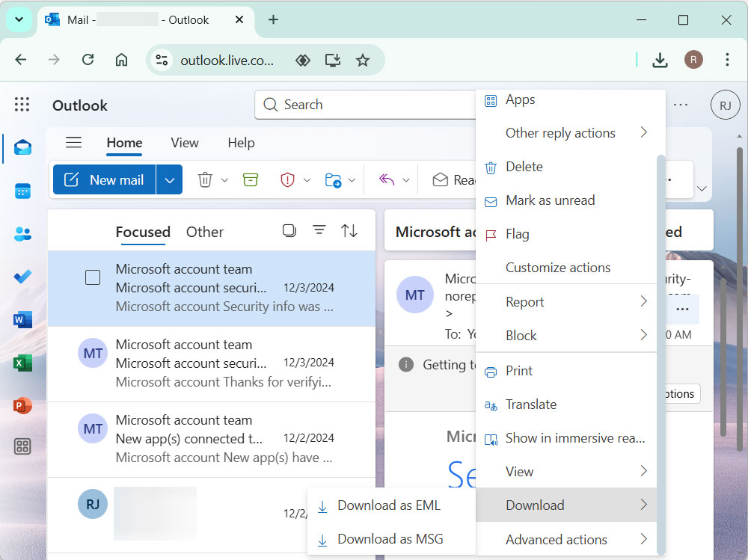The width and height of the screenshot is (748, 560).
Task: Launch Word from the left sidebar
Action: coord(22,319)
